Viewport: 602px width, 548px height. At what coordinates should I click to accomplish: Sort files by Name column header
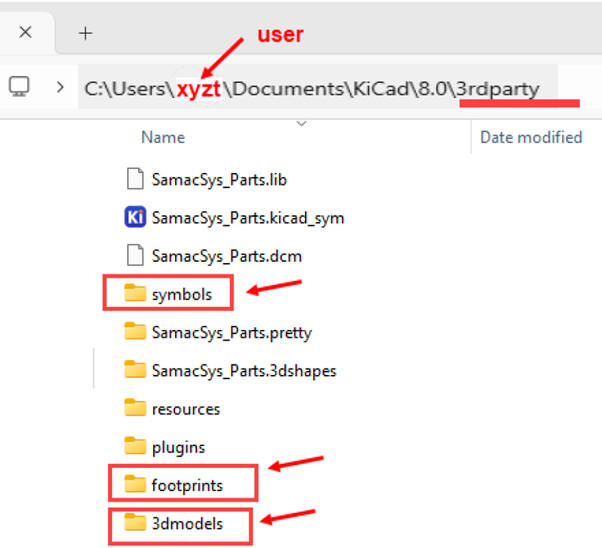[163, 137]
